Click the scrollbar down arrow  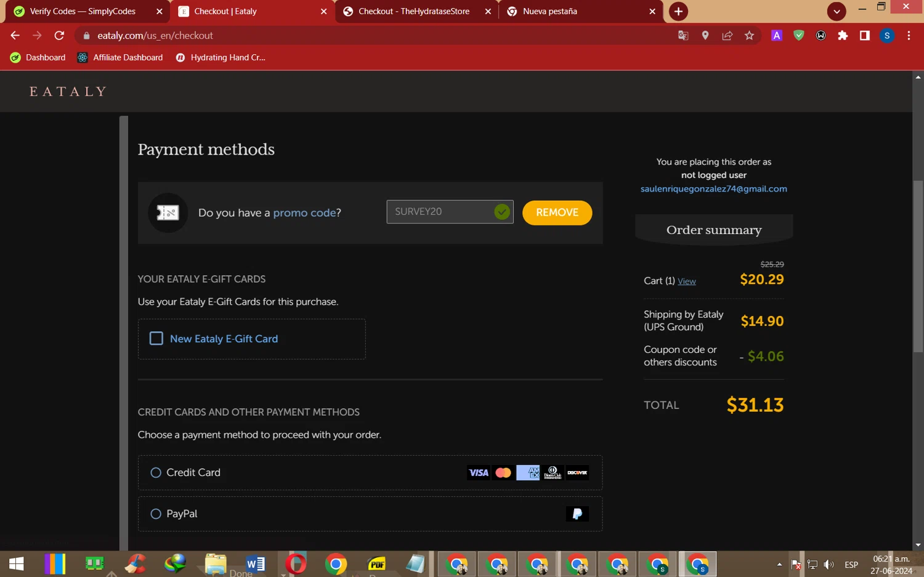tap(918, 545)
